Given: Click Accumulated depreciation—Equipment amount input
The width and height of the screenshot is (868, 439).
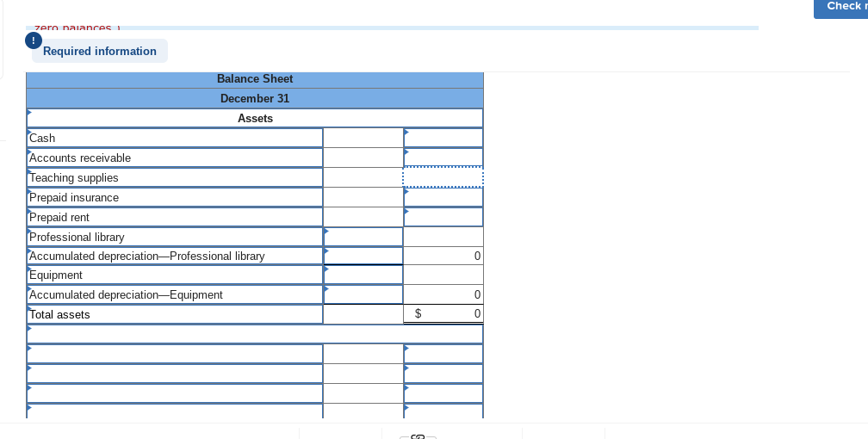Looking at the screenshot, I should point(363,294).
